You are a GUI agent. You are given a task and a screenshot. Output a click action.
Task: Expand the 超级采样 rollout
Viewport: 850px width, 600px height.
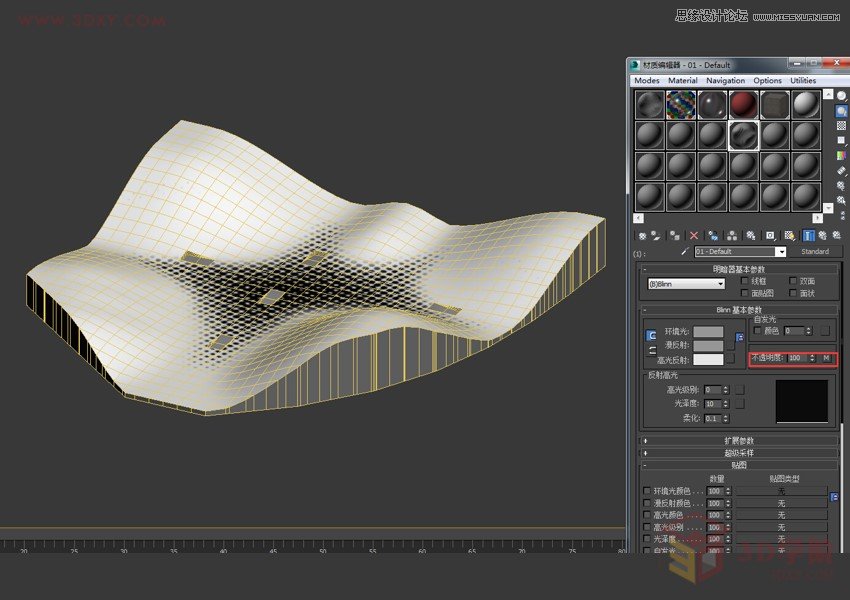pos(740,453)
